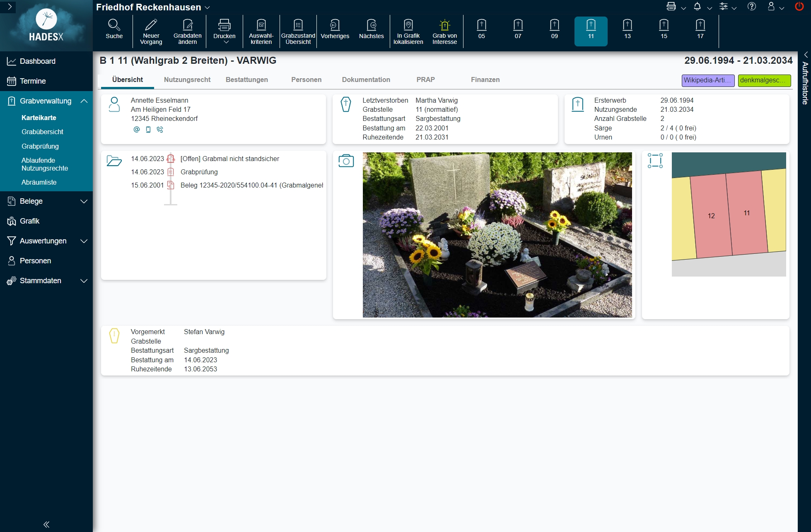Activate Grab von Interesse beacon
Image resolution: width=811 pixels, height=532 pixels.
tap(444, 25)
